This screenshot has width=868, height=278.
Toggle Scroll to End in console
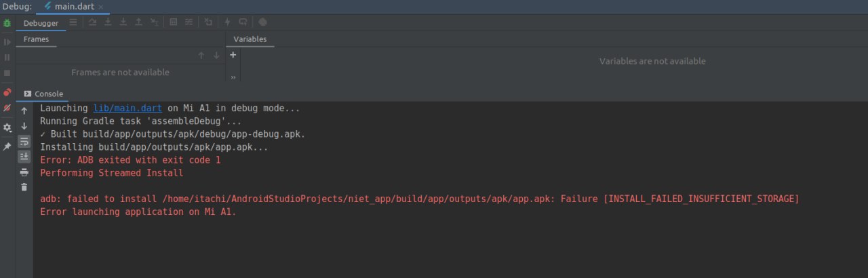coord(24,157)
